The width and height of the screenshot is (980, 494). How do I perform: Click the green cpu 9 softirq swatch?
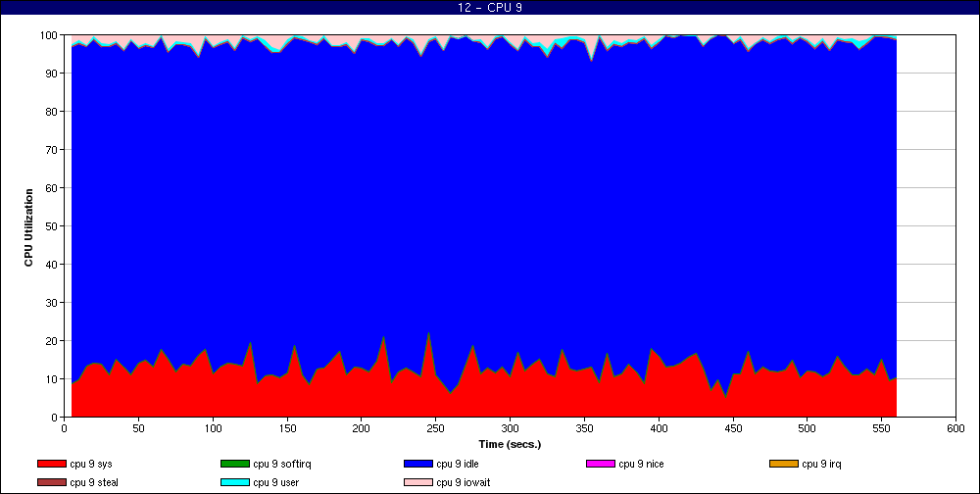(x=235, y=464)
